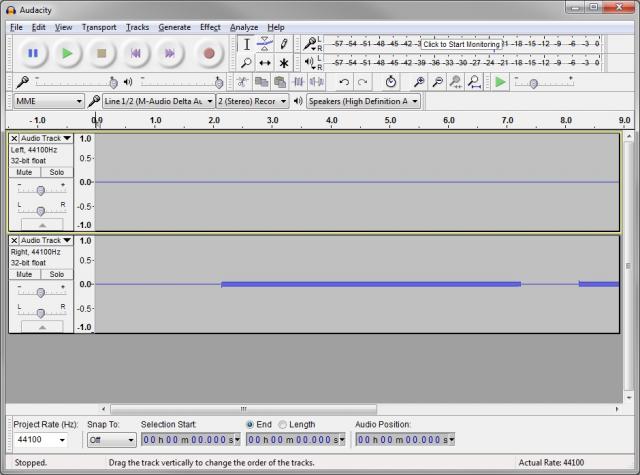The width and height of the screenshot is (640, 475).
Task: Click the Left track gain slider
Action: tap(40, 190)
